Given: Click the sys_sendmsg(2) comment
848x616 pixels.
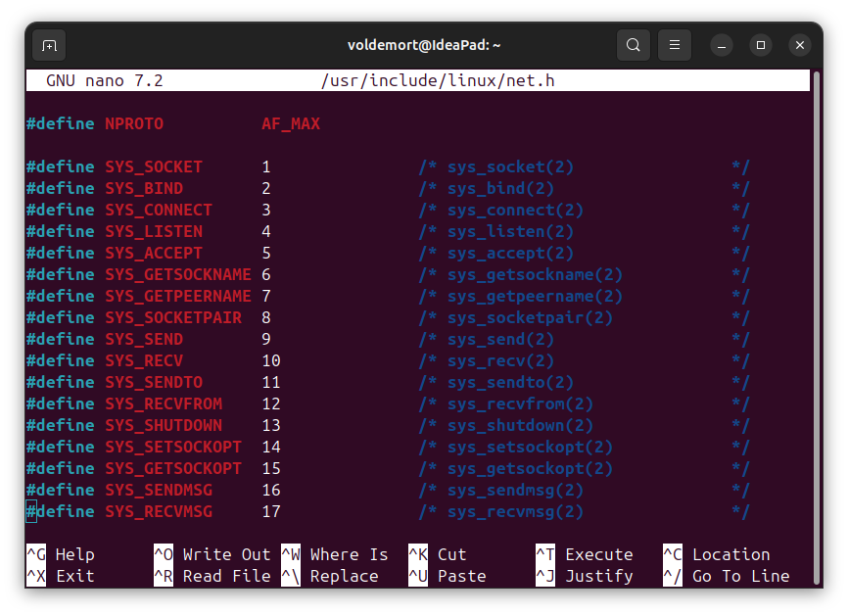Looking at the screenshot, I should pyautogui.click(x=515, y=490).
